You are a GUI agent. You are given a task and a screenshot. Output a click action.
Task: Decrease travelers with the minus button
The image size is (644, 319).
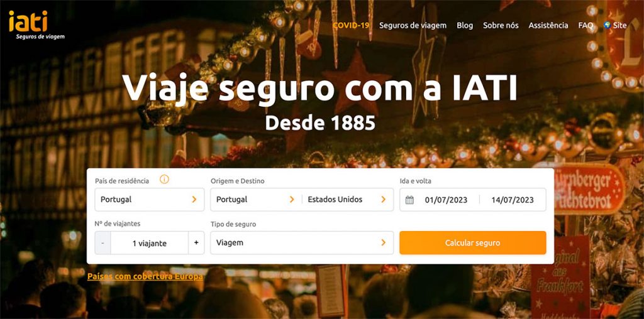[x=103, y=243]
